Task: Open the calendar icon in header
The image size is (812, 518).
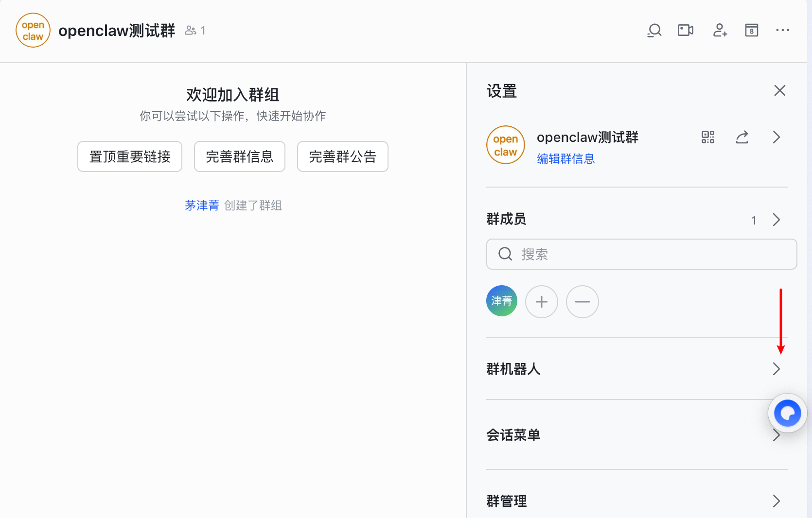Action: [x=752, y=31]
